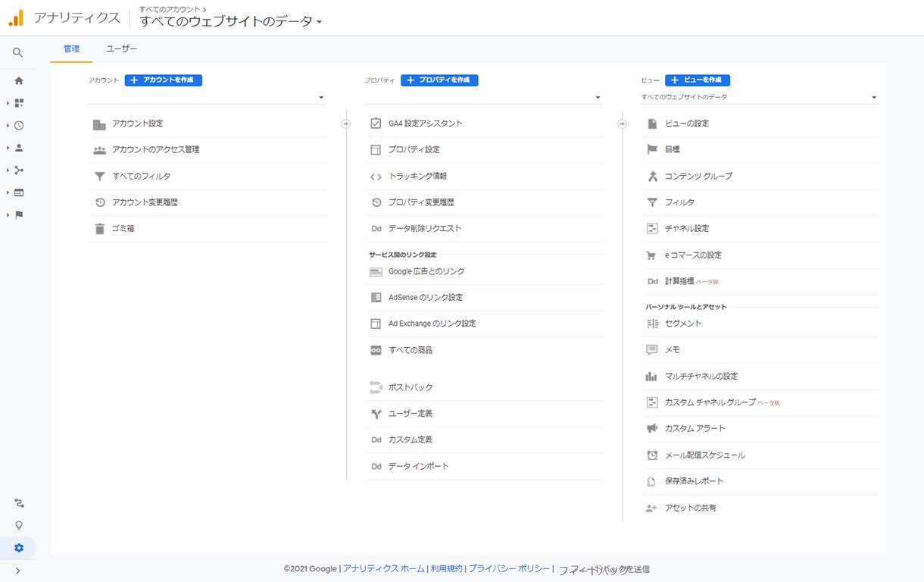The width and height of the screenshot is (924, 582).
Task: Click the checklist icon for GA4 設定アシスタント
Action: pyautogui.click(x=376, y=124)
